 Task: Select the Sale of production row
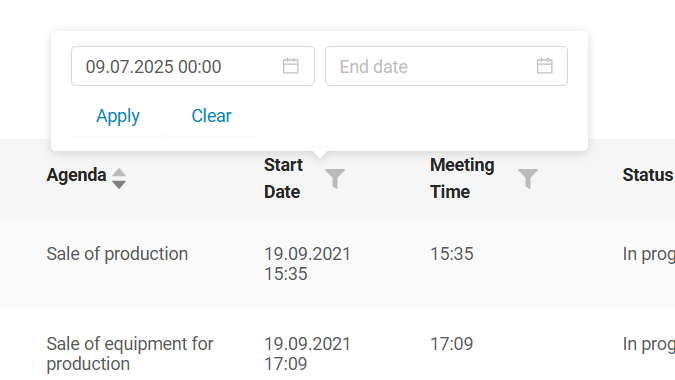coord(338,264)
